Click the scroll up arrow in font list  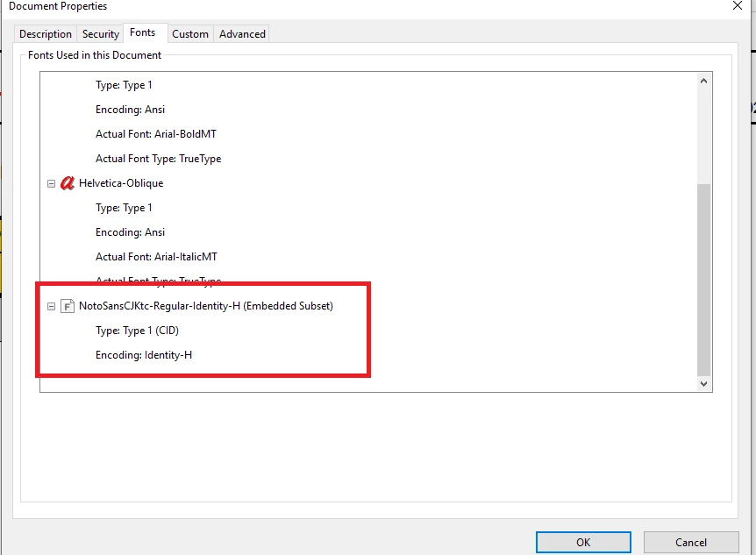coord(704,81)
